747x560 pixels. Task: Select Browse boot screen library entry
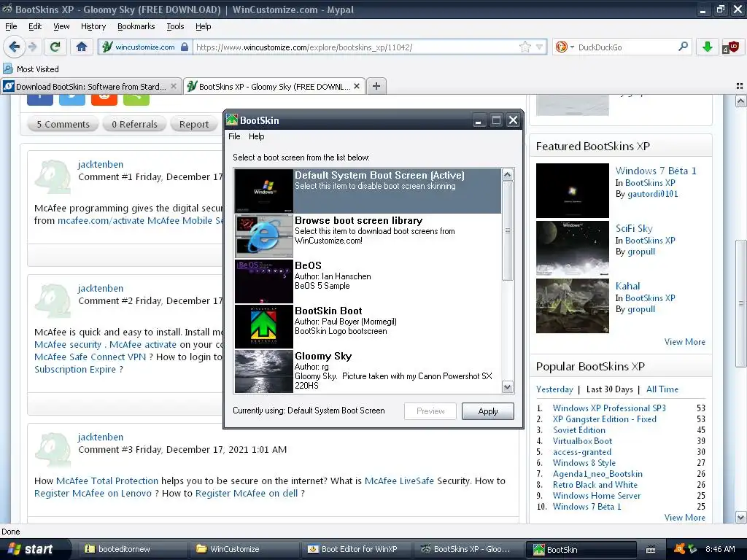click(368, 236)
